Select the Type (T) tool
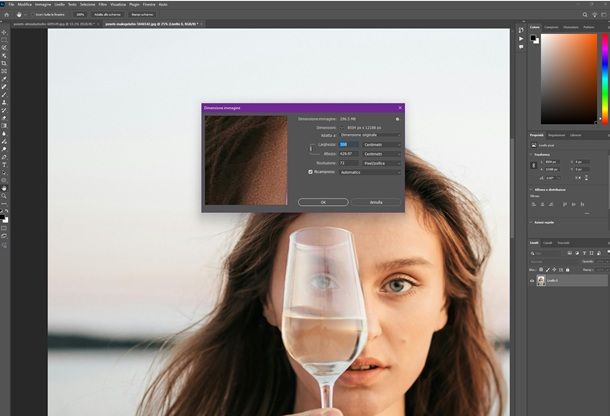 click(x=4, y=165)
